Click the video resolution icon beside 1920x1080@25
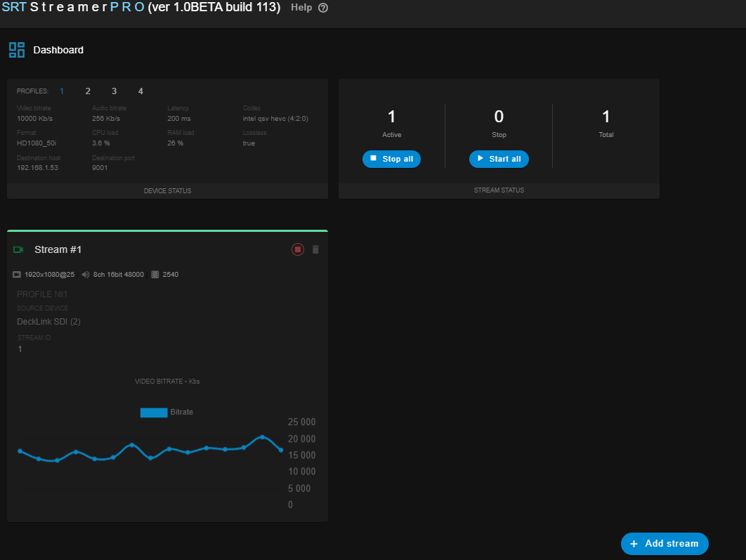 (x=17, y=275)
